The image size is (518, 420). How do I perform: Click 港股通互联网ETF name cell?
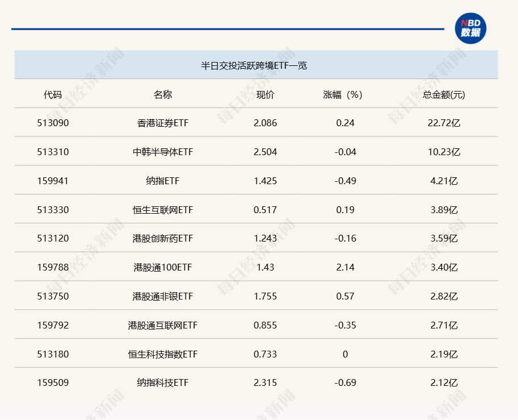162,325
